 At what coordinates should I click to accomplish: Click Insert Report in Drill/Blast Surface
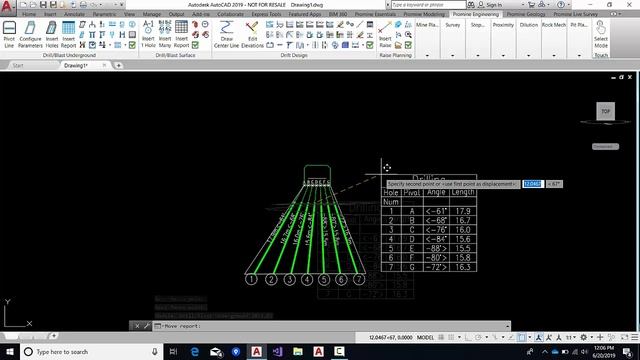coord(181,35)
